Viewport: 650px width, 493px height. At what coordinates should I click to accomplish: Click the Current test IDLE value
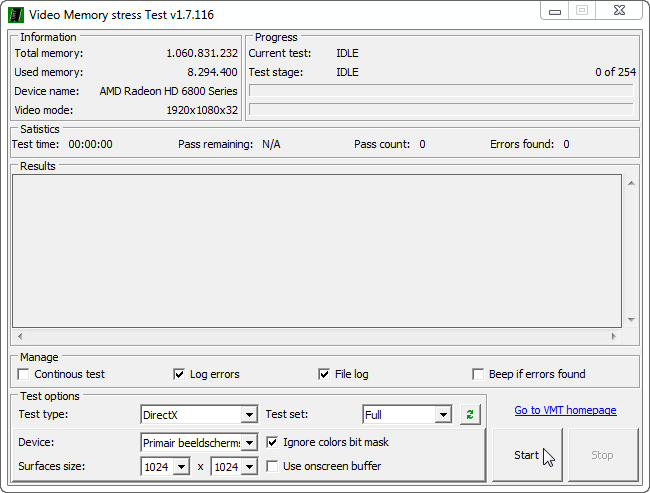[x=347, y=53]
